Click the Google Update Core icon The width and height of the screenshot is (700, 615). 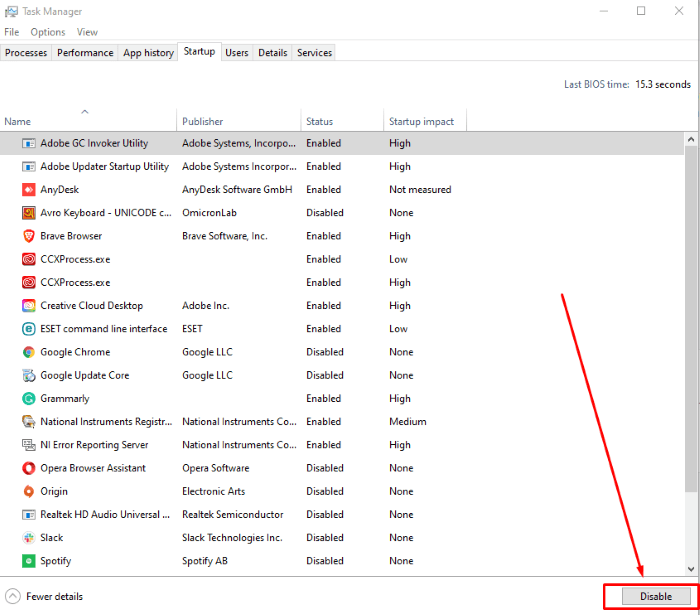coord(29,375)
